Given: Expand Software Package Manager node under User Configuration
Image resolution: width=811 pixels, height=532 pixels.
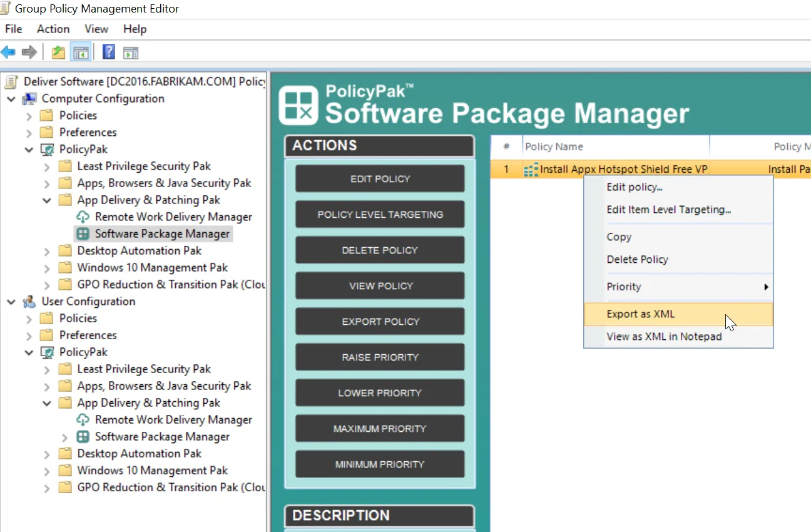Looking at the screenshot, I should pos(65,437).
